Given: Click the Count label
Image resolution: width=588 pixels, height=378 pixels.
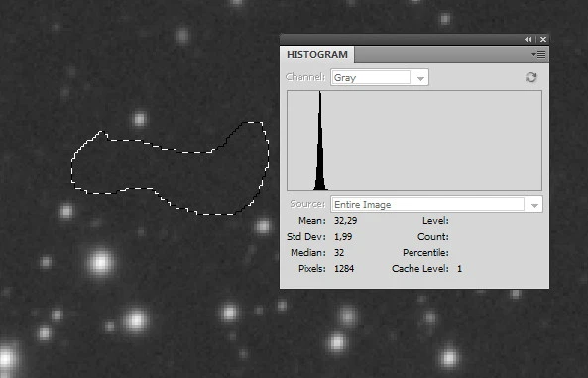Looking at the screenshot, I should point(433,237).
